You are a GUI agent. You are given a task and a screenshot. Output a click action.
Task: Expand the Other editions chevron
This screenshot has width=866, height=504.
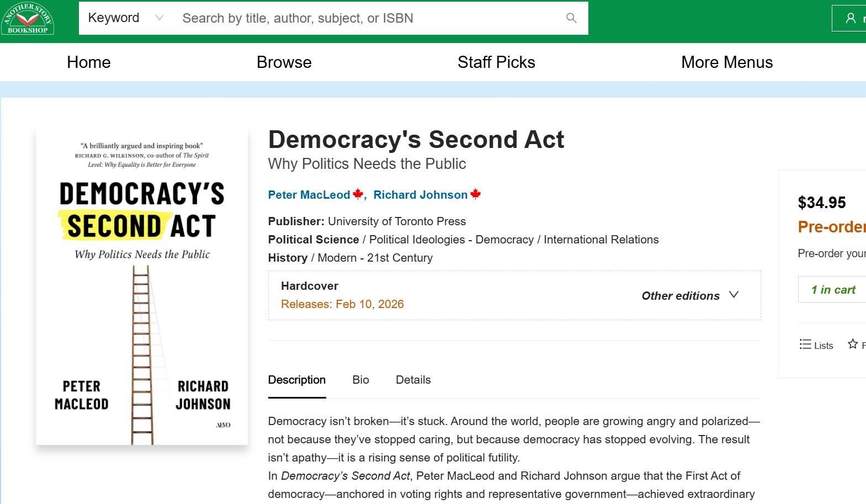pos(734,295)
